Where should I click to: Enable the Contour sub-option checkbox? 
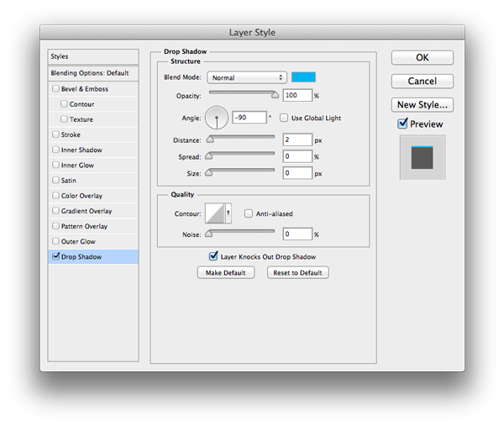point(64,103)
